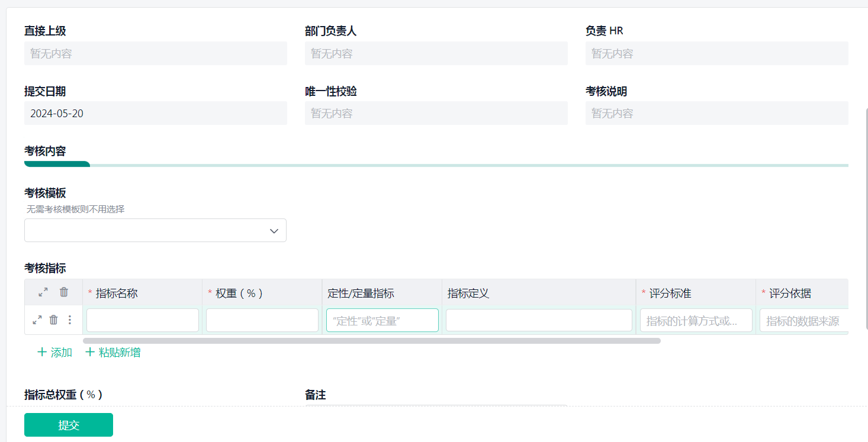Select the 考核内容 tab
Screen dimensions: 868x442
[45, 151]
